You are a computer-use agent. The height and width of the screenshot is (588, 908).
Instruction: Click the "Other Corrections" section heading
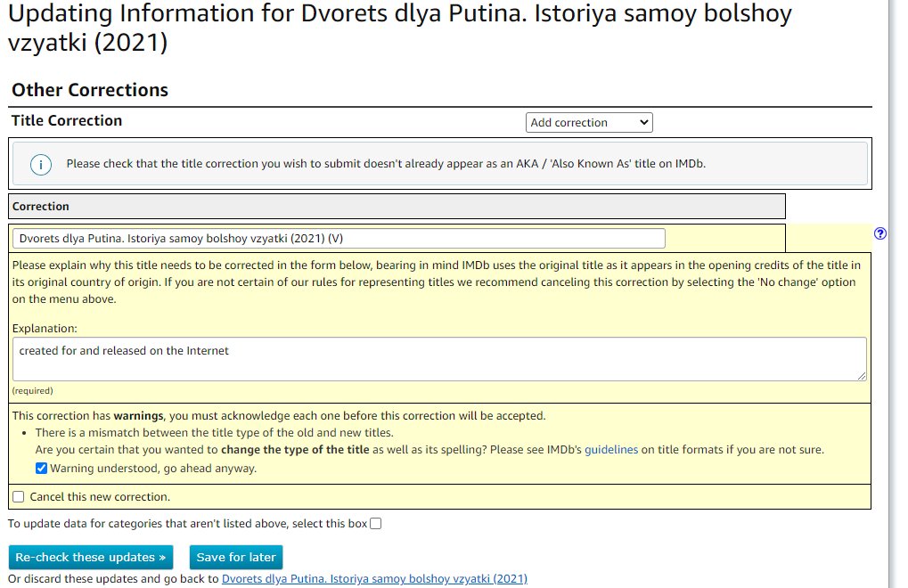coord(90,90)
